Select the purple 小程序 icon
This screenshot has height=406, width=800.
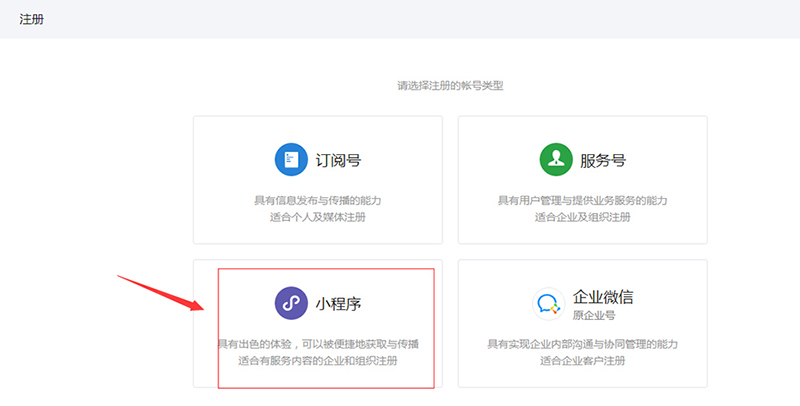[x=291, y=302]
